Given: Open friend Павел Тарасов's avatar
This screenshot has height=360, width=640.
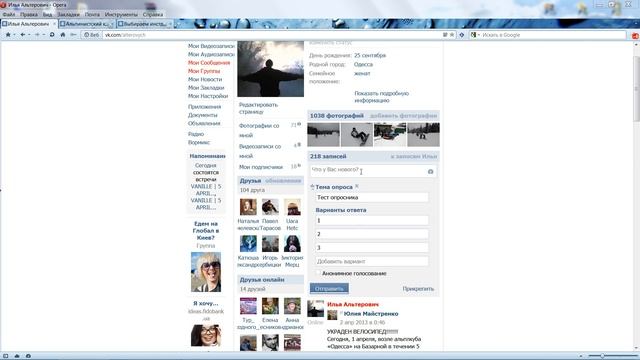Looking at the screenshot, I should tap(270, 207).
